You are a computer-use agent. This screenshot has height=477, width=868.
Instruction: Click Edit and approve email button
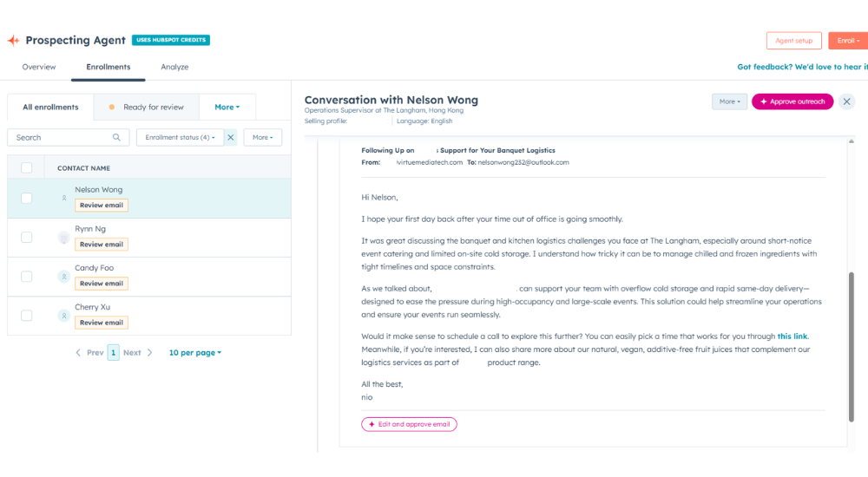tap(409, 424)
